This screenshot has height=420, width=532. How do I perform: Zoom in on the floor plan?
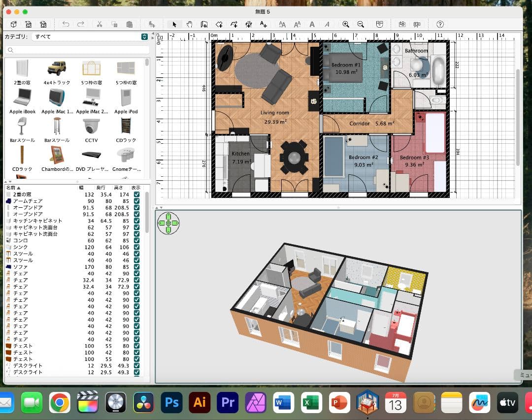(346, 24)
